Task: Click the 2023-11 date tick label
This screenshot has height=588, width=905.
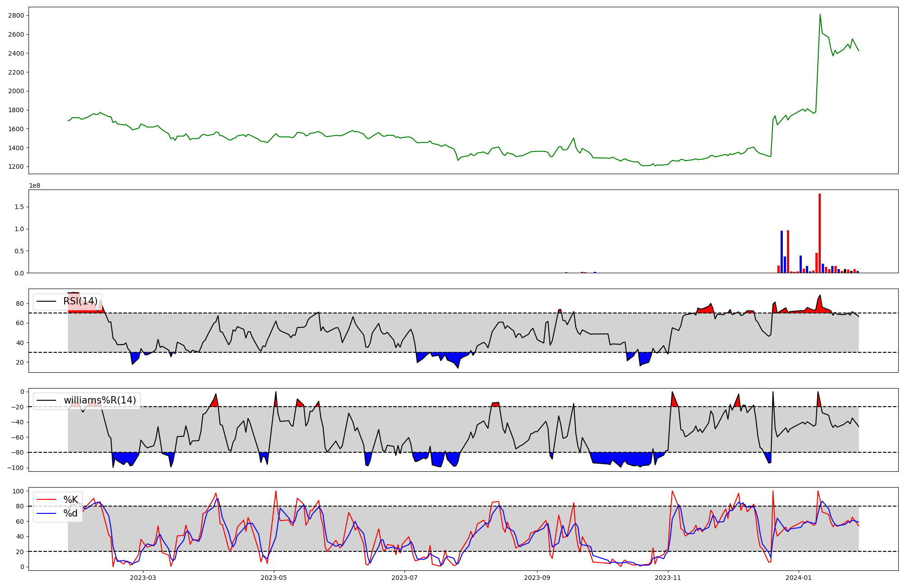Action: click(x=668, y=578)
